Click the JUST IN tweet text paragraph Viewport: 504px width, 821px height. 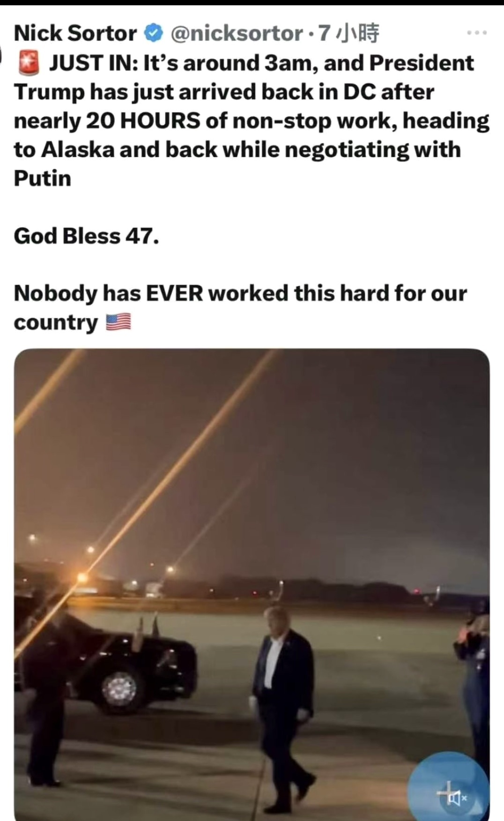pyautogui.click(x=252, y=120)
